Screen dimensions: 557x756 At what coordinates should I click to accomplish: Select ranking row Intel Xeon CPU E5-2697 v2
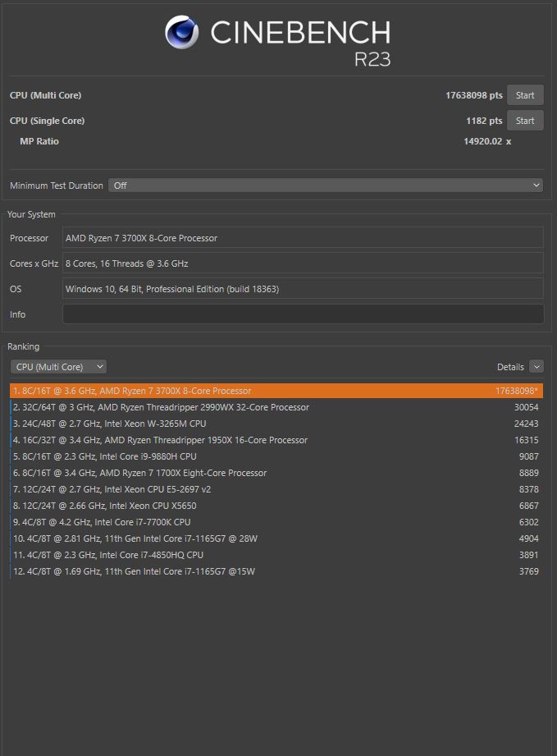pos(276,489)
